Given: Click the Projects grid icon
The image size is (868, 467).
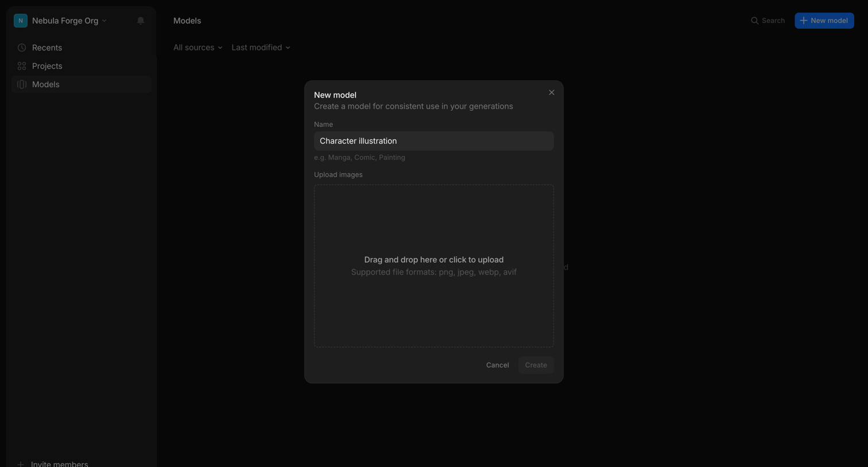Looking at the screenshot, I should tap(22, 66).
